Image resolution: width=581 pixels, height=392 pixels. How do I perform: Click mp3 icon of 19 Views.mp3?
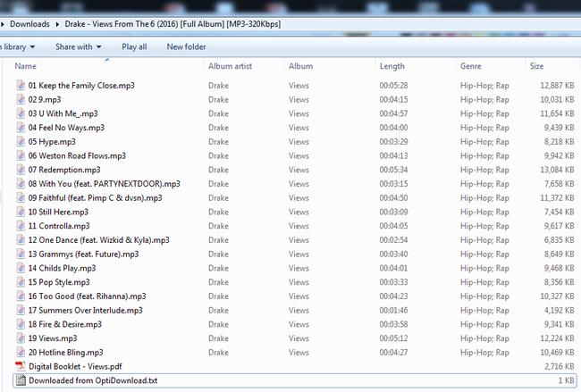(21, 338)
